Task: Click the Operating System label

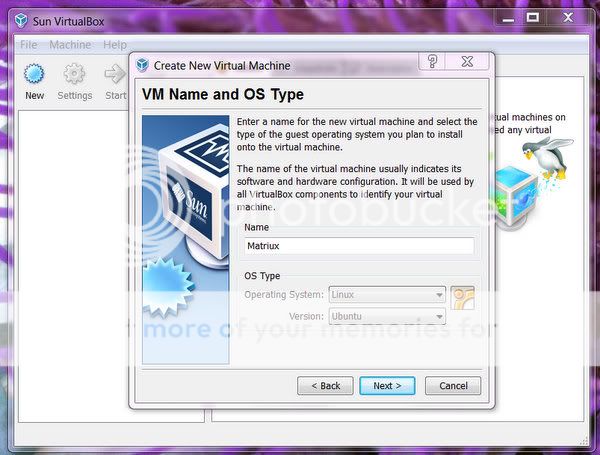Action: (x=284, y=295)
